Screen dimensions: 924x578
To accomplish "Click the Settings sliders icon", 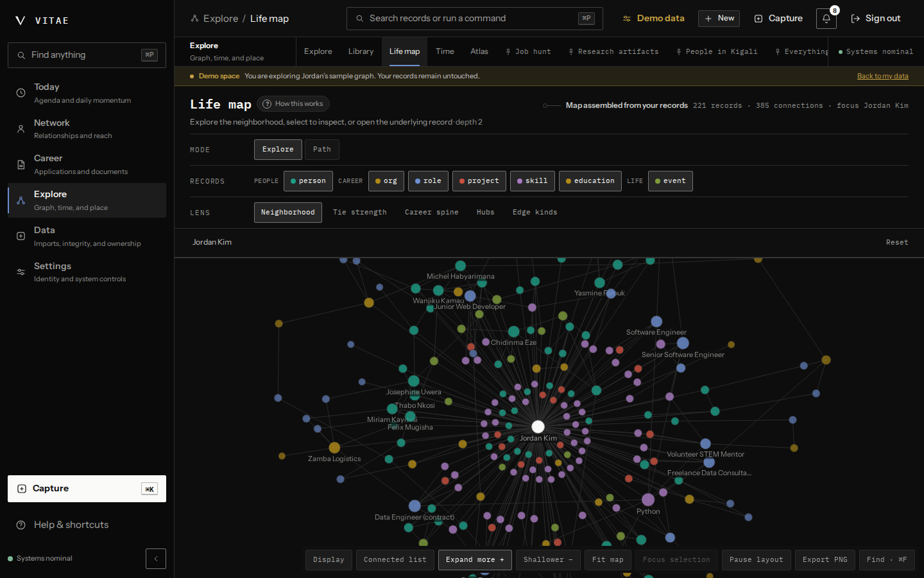I will click(x=21, y=272).
